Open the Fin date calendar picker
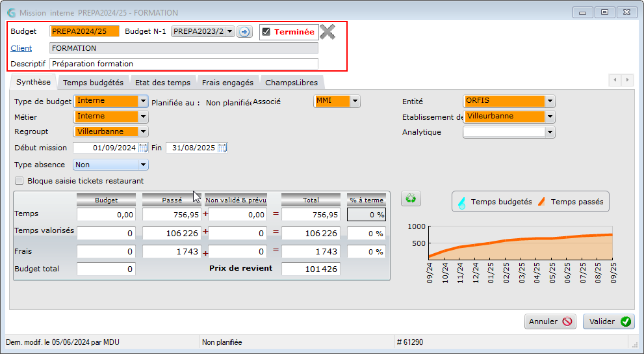Viewport: 644px width, 354px height. [222, 148]
